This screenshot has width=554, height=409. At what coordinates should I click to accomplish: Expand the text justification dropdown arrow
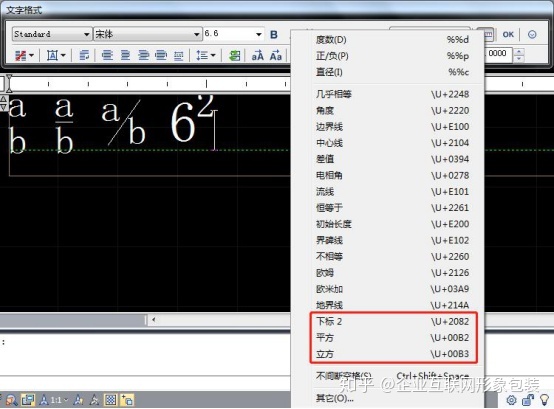(63, 55)
